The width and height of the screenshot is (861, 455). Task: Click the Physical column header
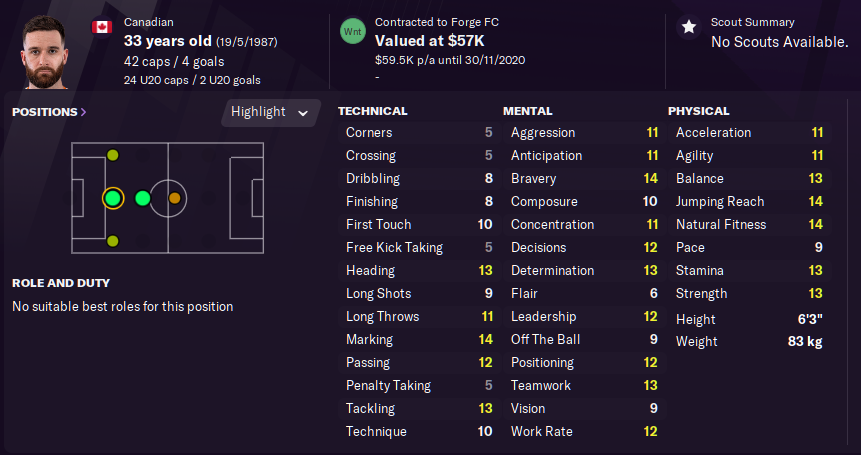click(698, 111)
